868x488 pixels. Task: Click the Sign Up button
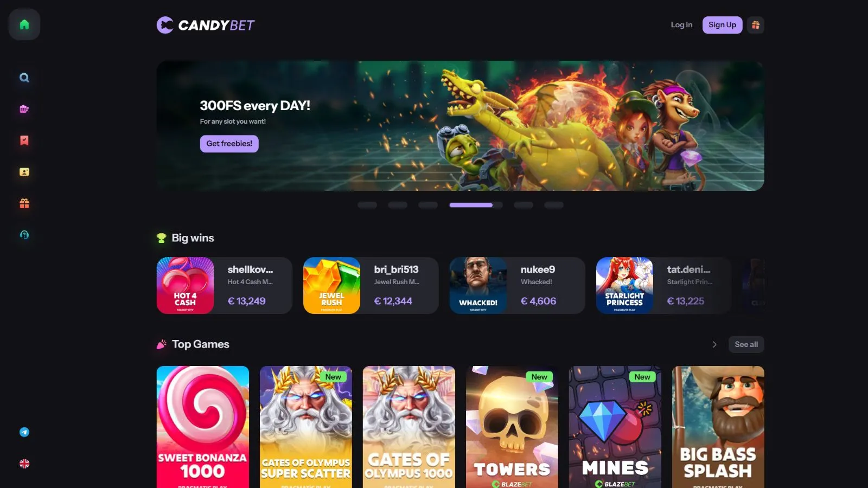[x=722, y=25]
